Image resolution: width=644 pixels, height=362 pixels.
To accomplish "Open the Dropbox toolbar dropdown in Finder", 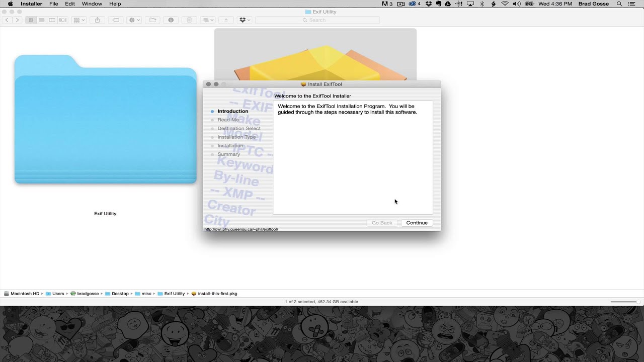I will click(245, 20).
